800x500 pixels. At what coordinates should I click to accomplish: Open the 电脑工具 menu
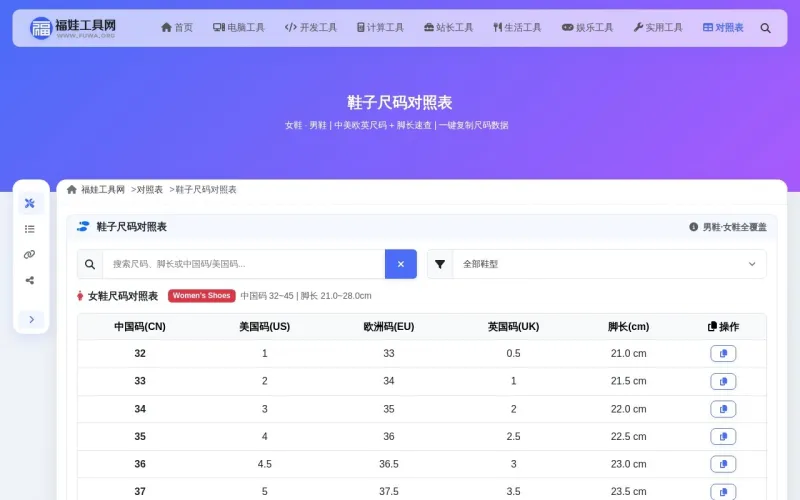click(x=238, y=28)
